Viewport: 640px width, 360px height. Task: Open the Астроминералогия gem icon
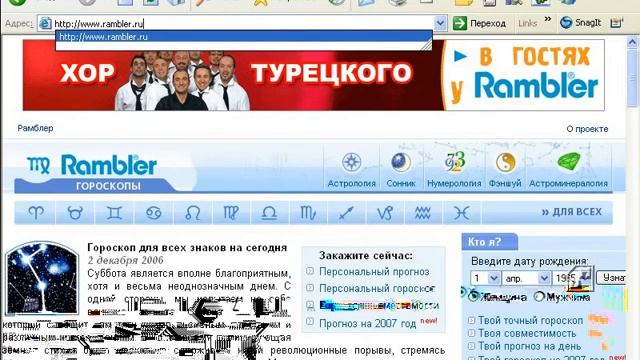[x=569, y=162]
